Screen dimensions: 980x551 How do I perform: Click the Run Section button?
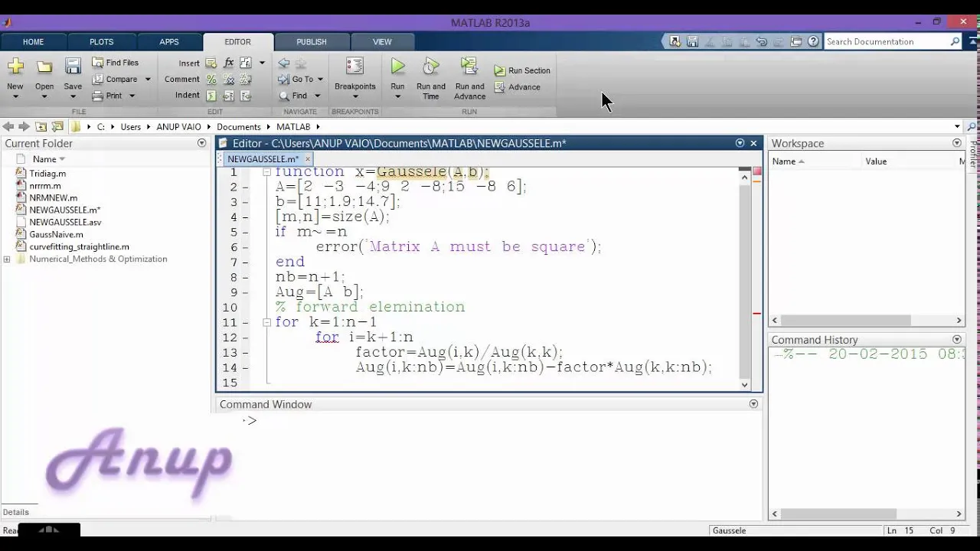522,70
